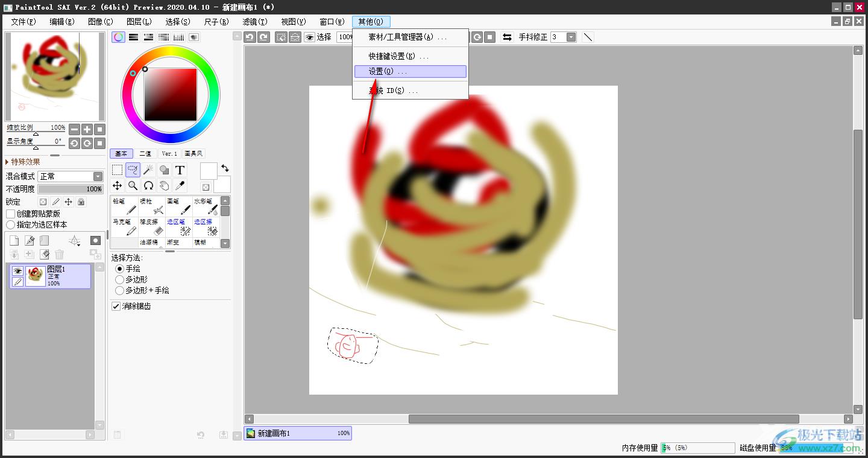Enable 指定为选区样本 option
The height and width of the screenshot is (458, 868).
pos(10,224)
